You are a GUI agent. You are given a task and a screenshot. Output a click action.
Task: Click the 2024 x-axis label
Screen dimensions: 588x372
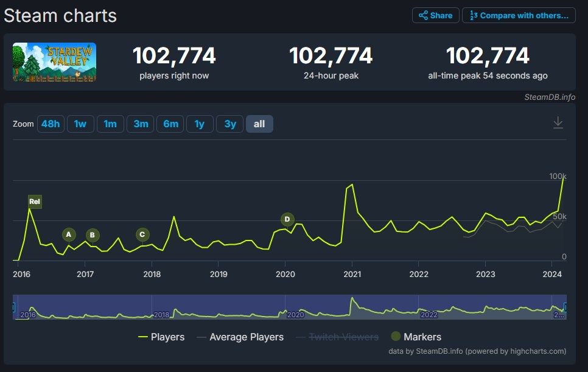(552, 274)
